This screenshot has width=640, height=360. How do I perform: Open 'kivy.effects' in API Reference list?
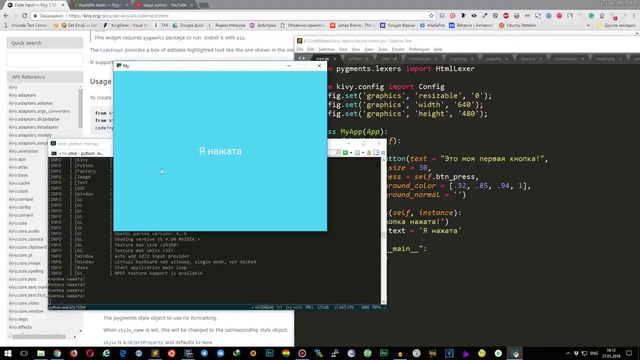pyautogui.click(x=20, y=327)
